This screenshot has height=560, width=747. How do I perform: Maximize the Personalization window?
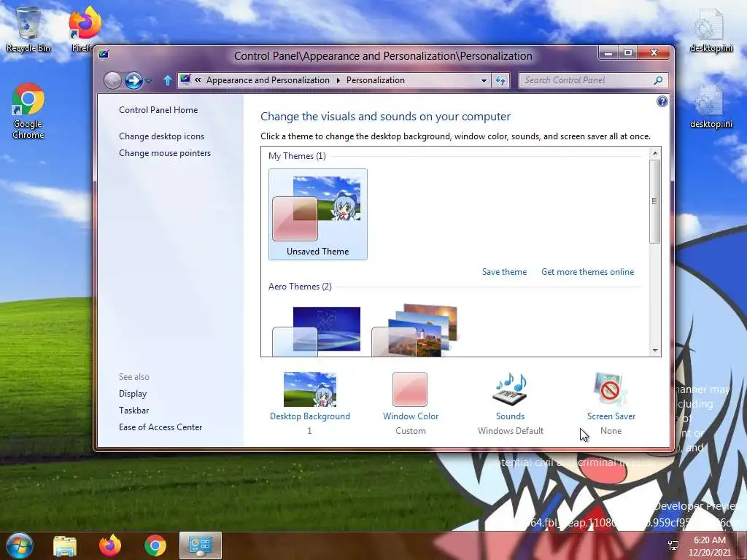(628, 52)
